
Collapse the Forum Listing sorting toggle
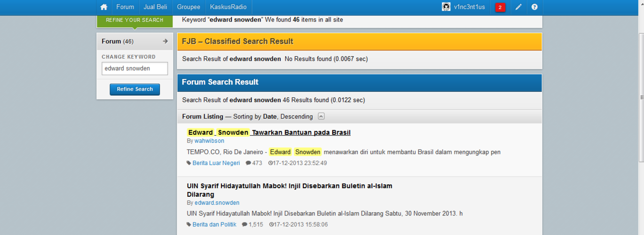321,116
